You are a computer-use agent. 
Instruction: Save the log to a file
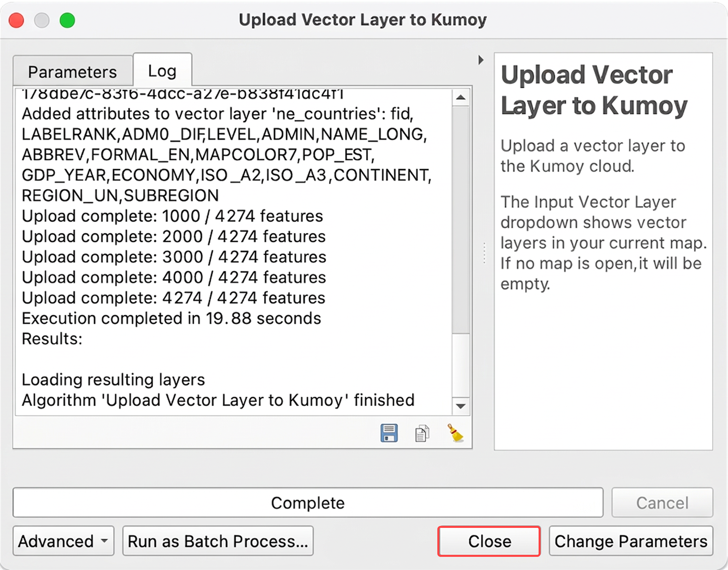tap(389, 432)
